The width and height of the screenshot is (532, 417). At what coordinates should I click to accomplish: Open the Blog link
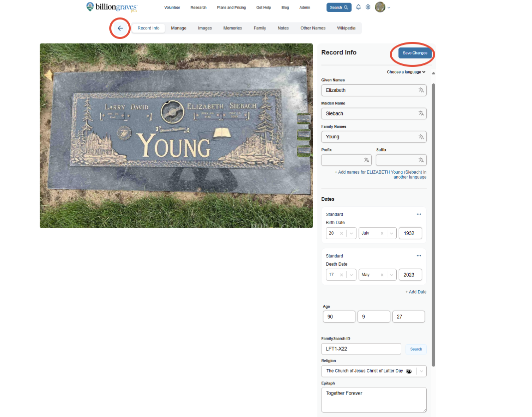click(x=285, y=7)
